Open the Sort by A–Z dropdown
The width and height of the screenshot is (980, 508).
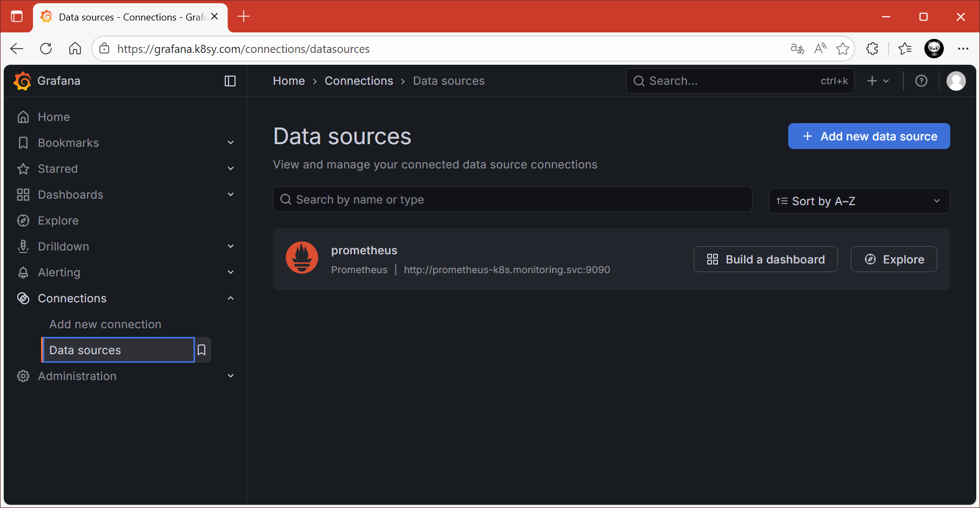(858, 201)
